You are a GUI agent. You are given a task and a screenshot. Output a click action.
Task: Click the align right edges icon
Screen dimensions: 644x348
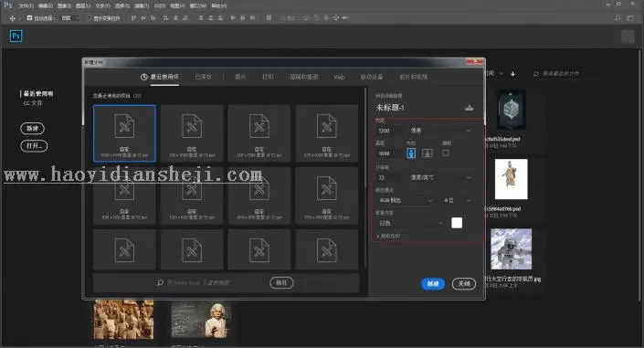(x=185, y=18)
